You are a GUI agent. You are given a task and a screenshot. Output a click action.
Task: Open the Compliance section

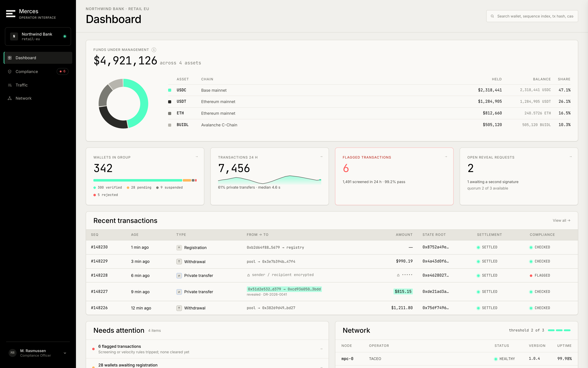[38, 72]
